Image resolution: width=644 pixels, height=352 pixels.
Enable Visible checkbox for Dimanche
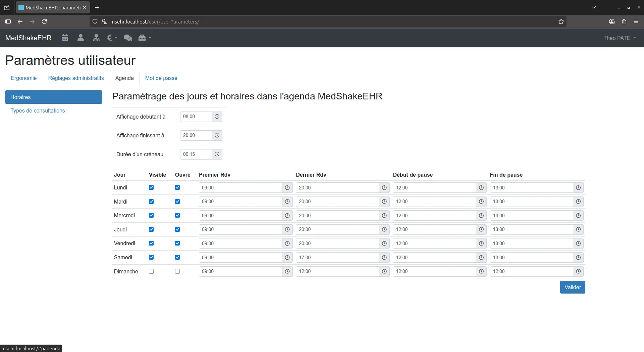[x=151, y=271]
